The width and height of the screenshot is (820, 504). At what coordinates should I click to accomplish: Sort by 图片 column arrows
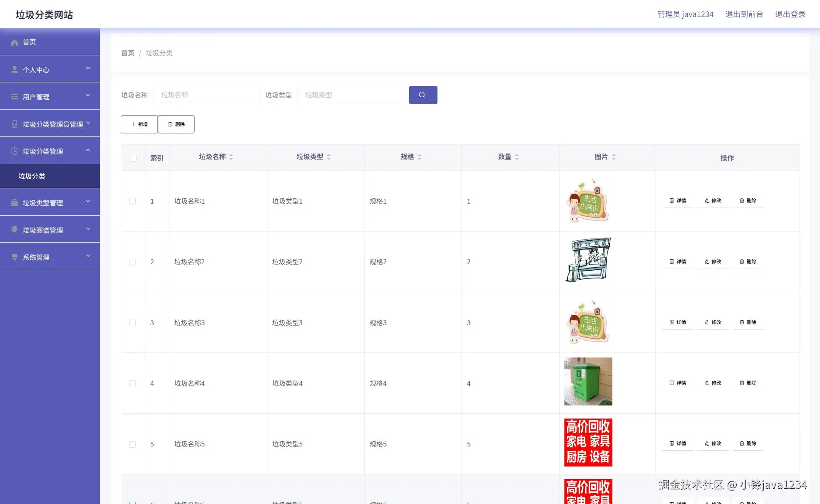point(614,157)
